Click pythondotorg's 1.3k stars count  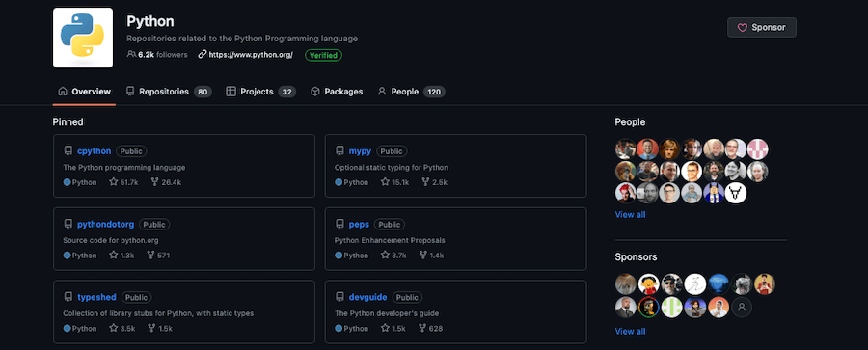coord(122,255)
